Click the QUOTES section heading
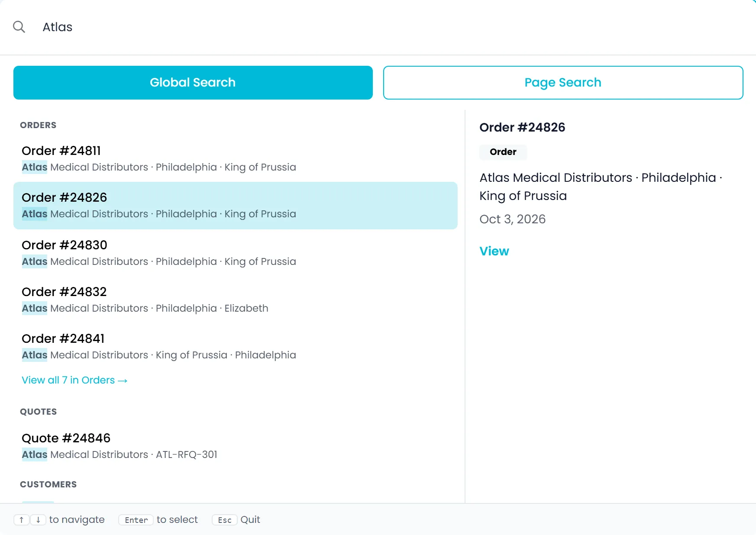 [38, 412]
